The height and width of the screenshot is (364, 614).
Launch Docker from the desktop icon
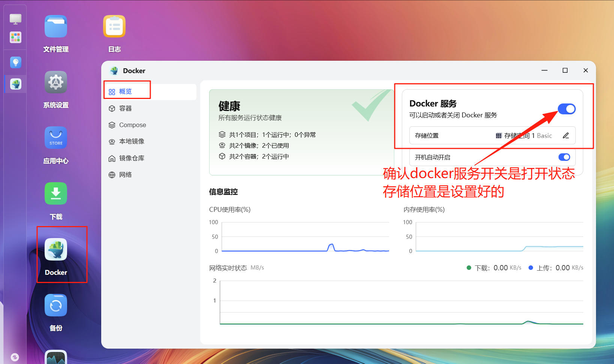(56, 249)
